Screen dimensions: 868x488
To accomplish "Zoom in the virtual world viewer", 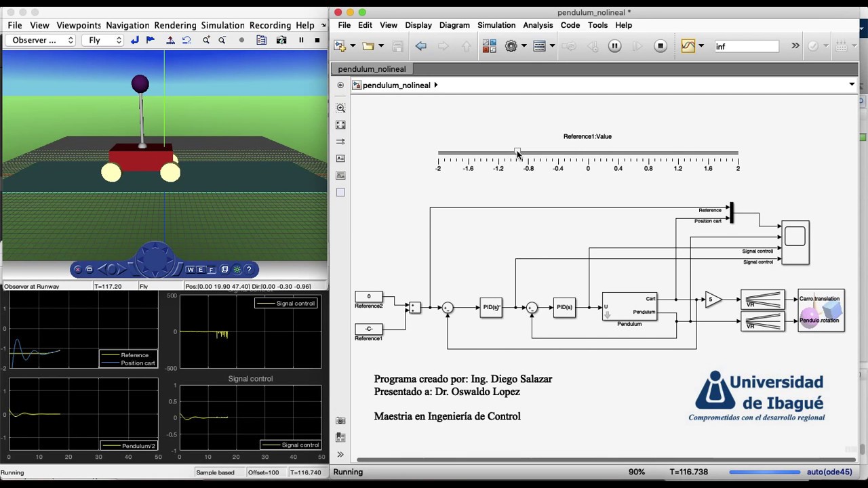I will [x=206, y=41].
